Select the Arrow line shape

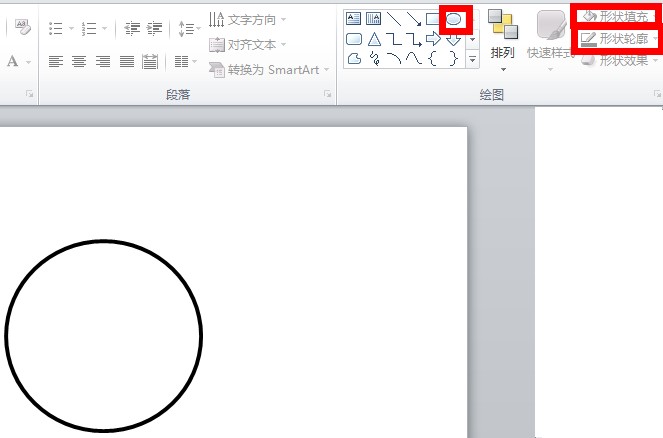414,19
